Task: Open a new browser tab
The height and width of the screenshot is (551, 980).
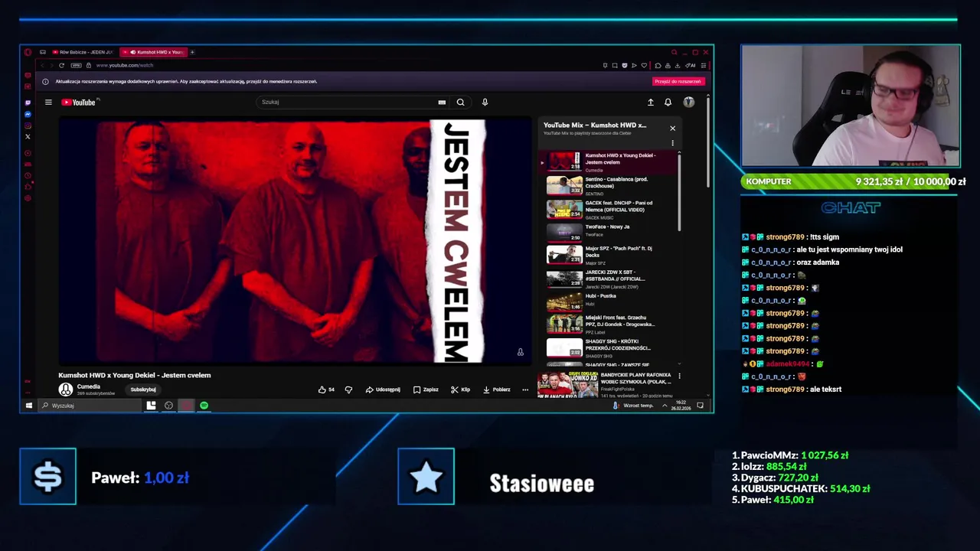Action: (x=192, y=52)
